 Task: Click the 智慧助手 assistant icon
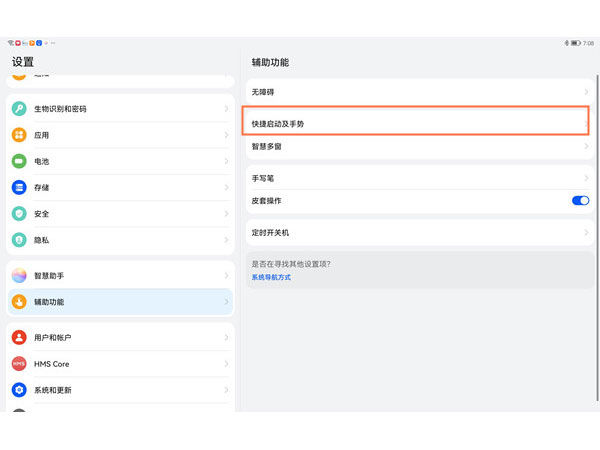(19, 275)
